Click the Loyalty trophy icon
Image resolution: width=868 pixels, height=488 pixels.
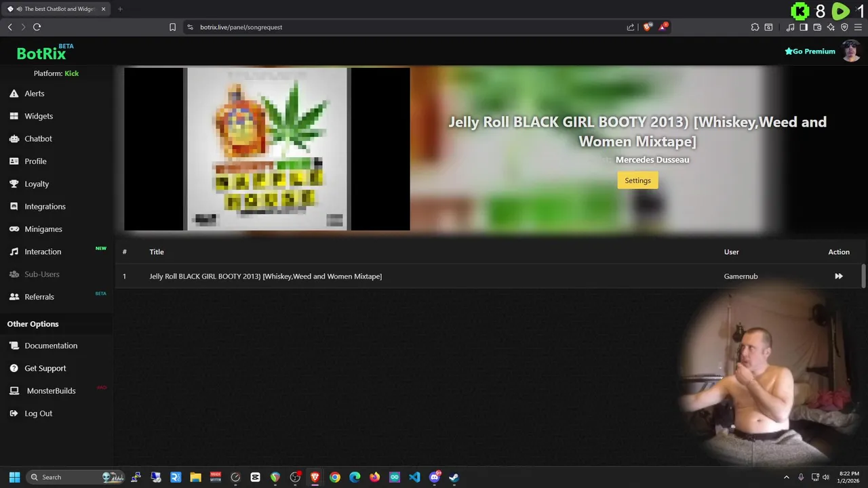(14, 184)
